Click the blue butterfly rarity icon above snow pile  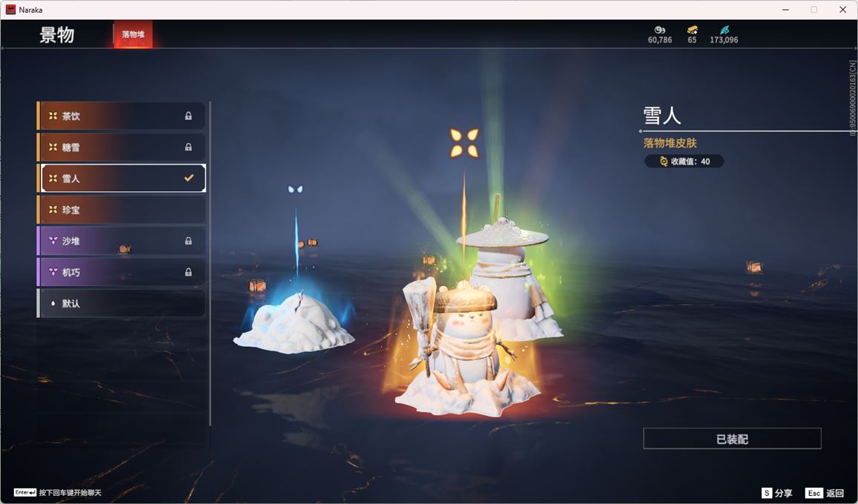295,189
